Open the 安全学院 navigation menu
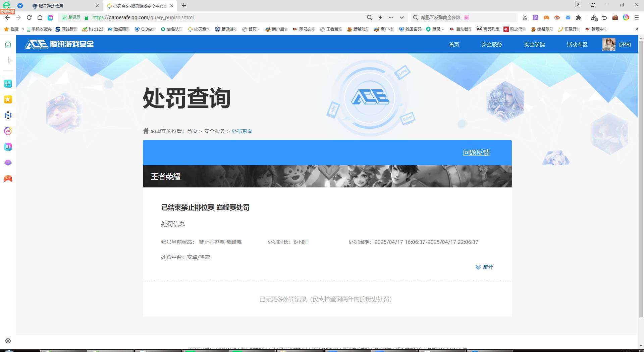 535,44
